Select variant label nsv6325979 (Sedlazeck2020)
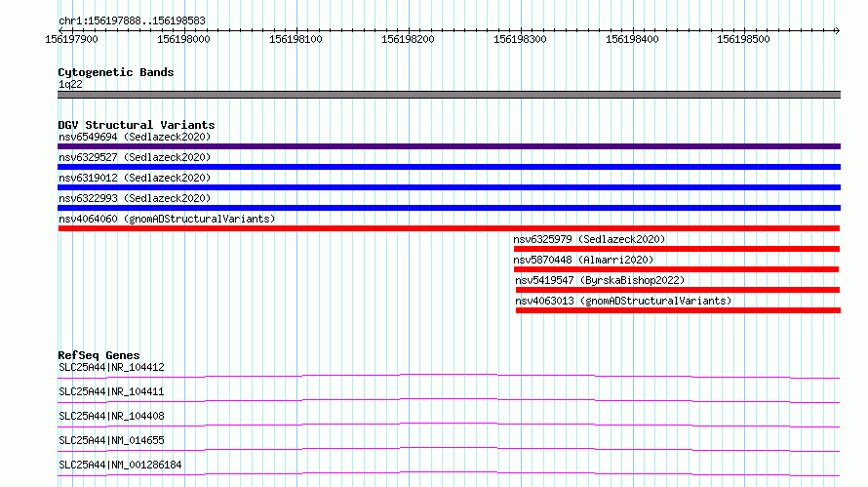This screenshot has height=487, width=868. coord(589,239)
